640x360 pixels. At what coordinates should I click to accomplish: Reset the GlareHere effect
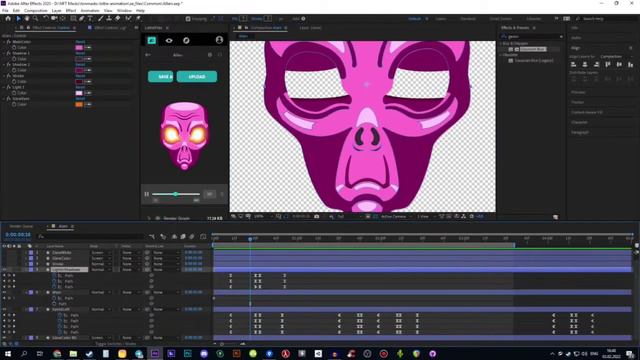tap(80, 98)
